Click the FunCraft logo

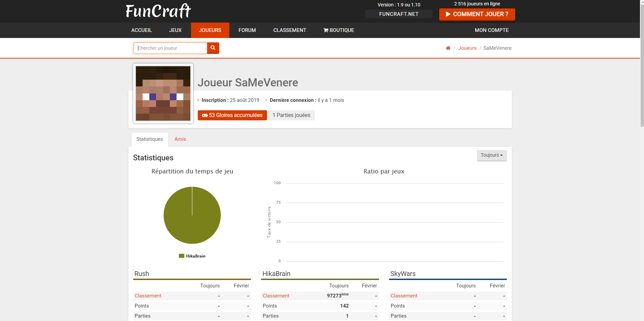[158, 11]
